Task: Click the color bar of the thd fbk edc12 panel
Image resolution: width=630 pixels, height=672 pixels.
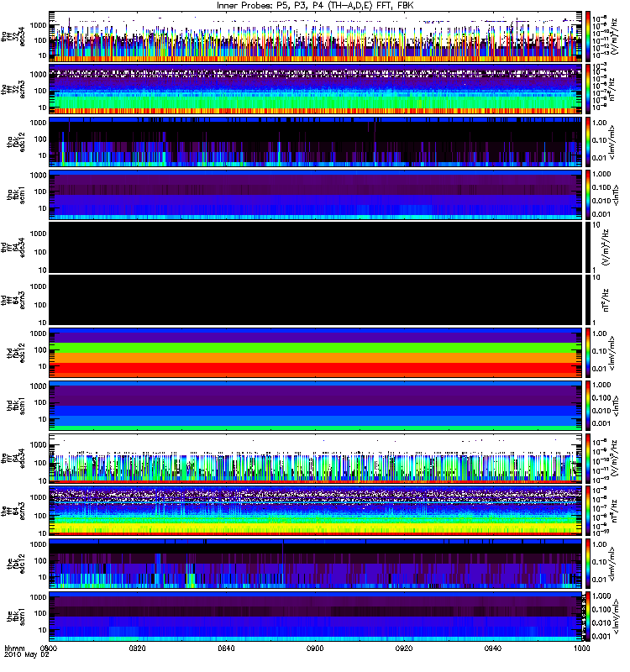Action: pos(588,353)
